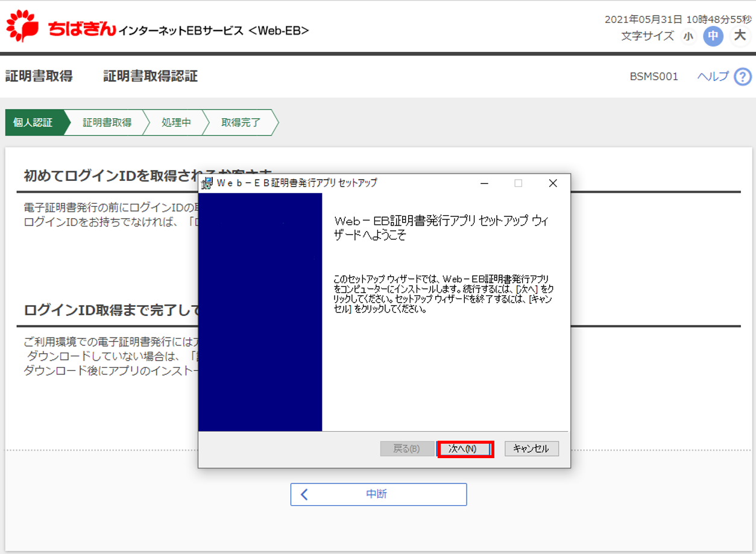The image size is (756, 554).
Task: Click the キャンセル button in setup wizard
Action: [x=531, y=449]
